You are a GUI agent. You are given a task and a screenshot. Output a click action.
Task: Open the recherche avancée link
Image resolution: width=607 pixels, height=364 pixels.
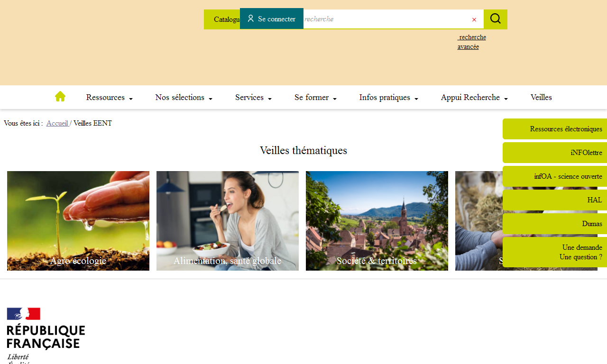[471, 42]
